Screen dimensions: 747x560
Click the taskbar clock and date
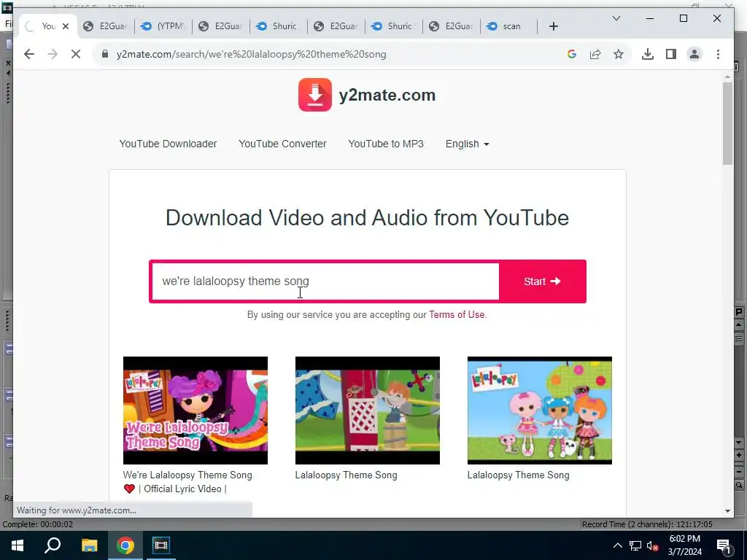[685, 545]
